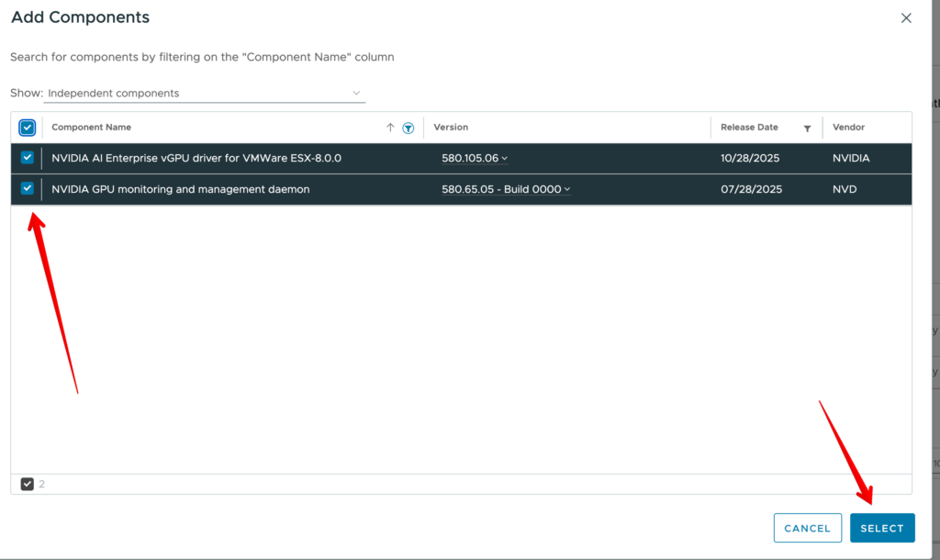Click the Component Name filter icon

click(x=408, y=128)
